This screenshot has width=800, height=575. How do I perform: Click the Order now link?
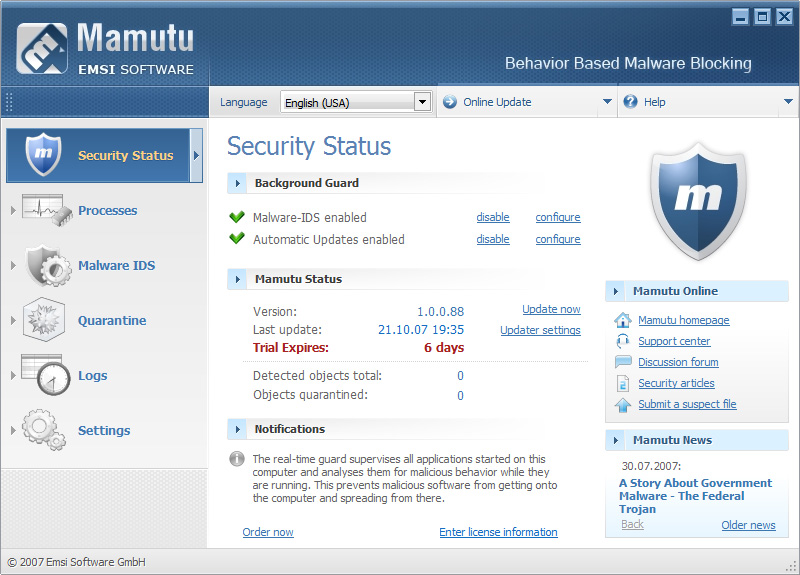point(268,532)
